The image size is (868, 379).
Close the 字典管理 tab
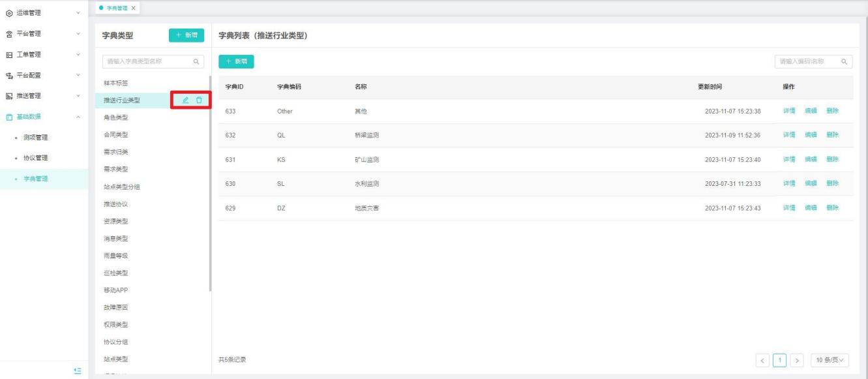(134, 7)
